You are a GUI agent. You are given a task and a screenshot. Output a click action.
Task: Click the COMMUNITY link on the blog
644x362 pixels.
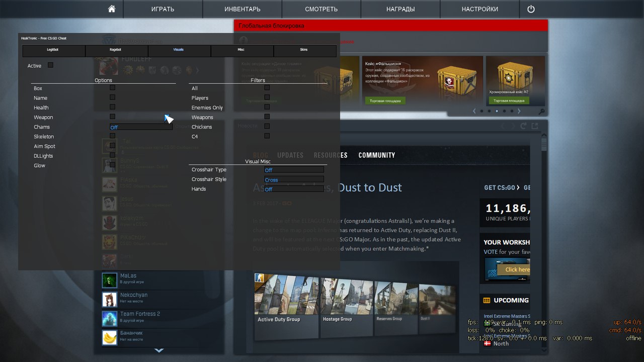click(x=376, y=155)
